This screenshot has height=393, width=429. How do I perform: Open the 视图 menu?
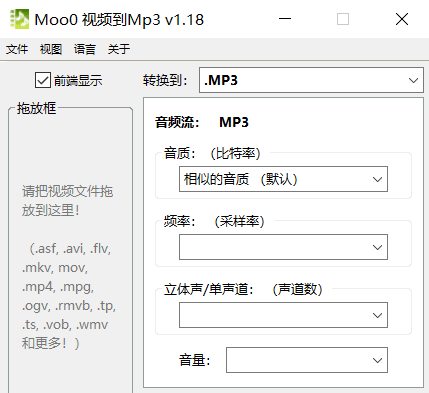pyautogui.click(x=51, y=49)
